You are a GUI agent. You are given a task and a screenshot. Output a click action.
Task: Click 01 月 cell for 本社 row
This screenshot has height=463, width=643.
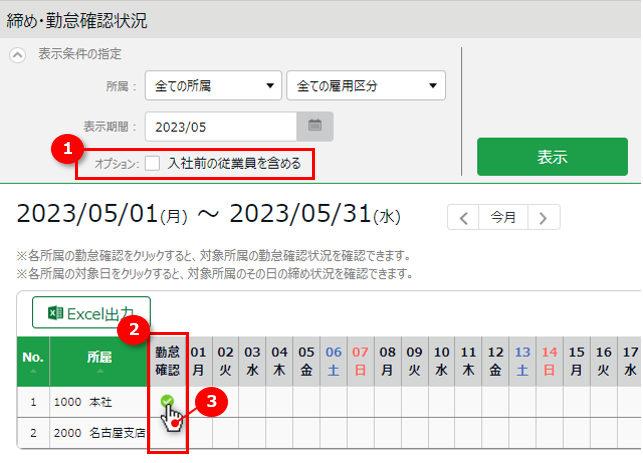[x=198, y=401]
